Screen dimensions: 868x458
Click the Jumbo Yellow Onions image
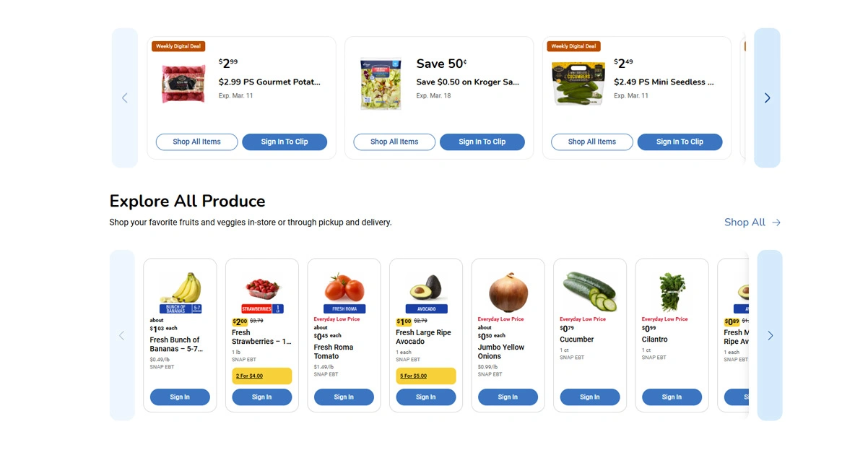coord(508,291)
